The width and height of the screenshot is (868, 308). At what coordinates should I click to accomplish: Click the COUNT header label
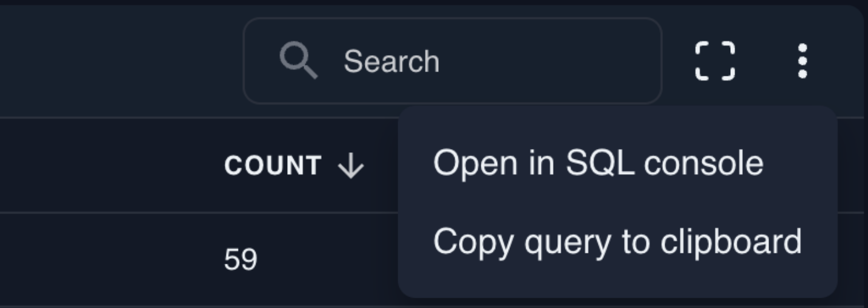click(273, 166)
